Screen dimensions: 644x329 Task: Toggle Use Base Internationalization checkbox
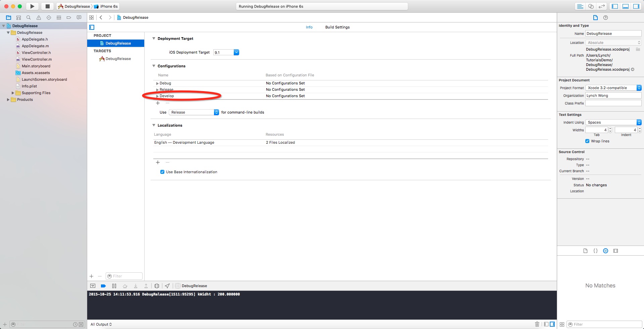162,172
